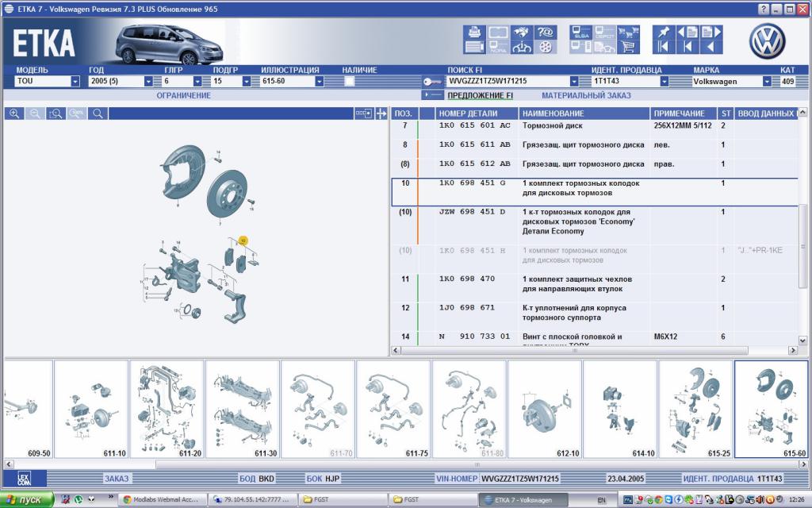Open illustration thumbnail 611-20

pyautogui.click(x=167, y=410)
